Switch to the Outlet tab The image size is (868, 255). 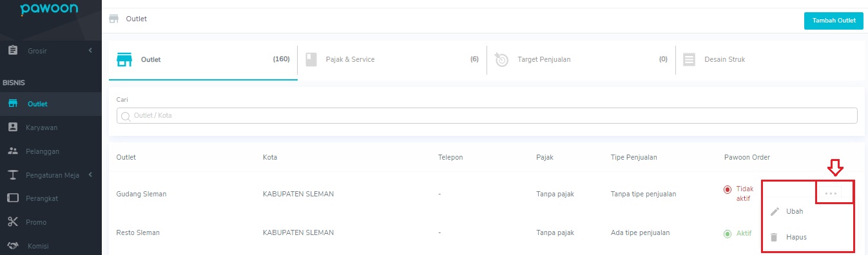pos(203,59)
